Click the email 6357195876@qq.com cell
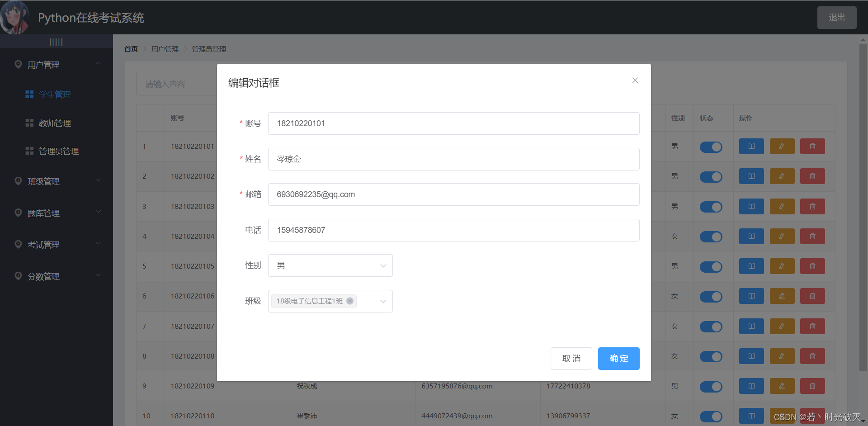Viewport: 868px width, 426px height. (457, 386)
